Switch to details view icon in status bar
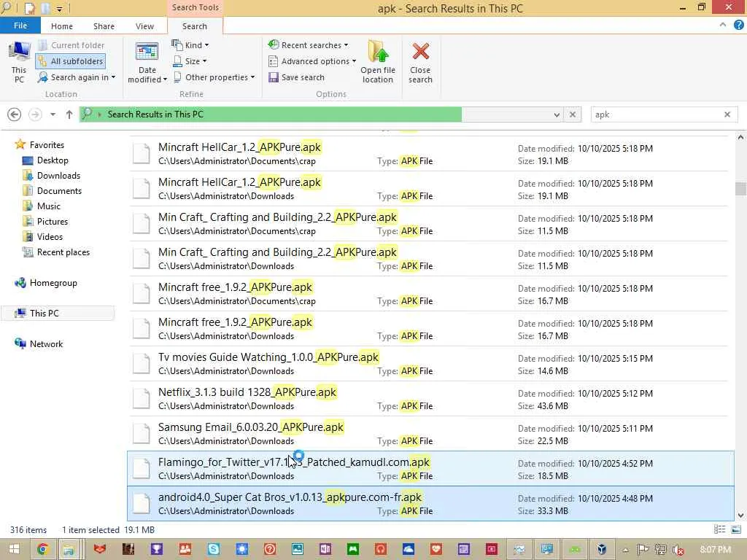 [x=720, y=529]
